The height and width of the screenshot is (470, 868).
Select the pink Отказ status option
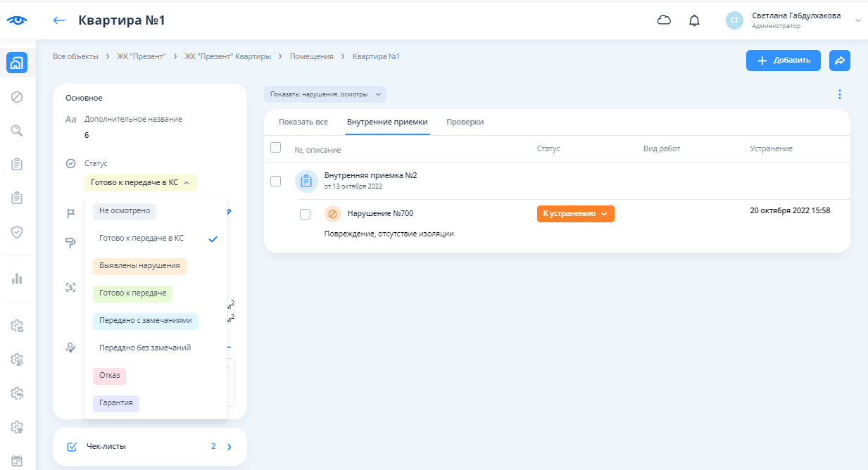coord(109,376)
